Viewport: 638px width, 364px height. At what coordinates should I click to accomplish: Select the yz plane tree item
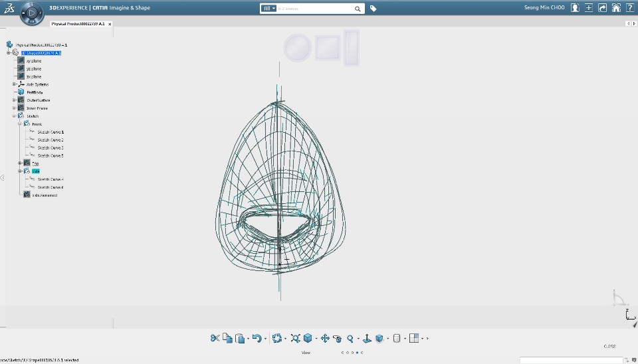(x=34, y=68)
